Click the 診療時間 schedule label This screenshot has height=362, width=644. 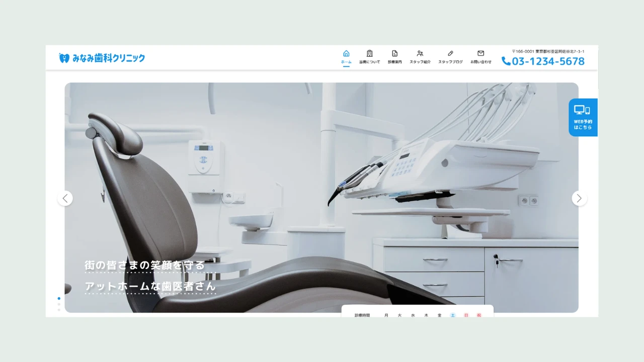pyautogui.click(x=362, y=315)
